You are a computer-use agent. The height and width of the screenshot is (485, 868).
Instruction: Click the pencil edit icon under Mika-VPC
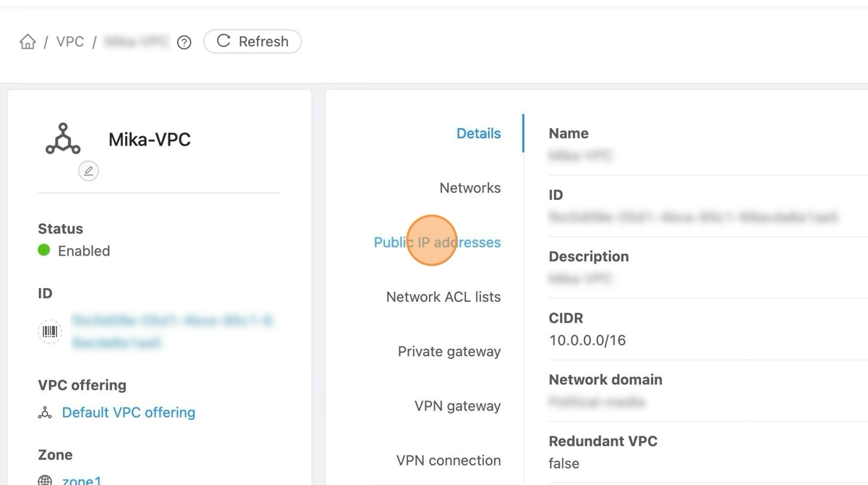[88, 171]
